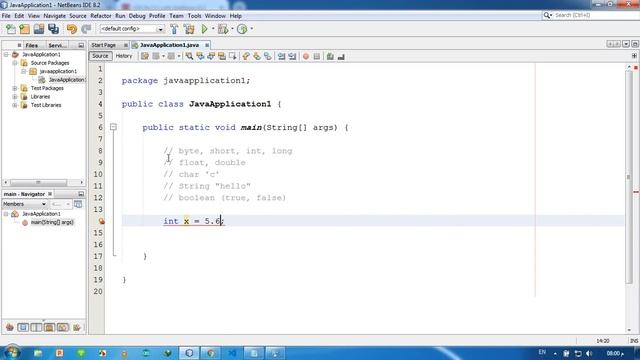This screenshot has height=360, width=640.
Task: Toggle Show Non-Public Members filter in Navigator
Action: (49, 327)
